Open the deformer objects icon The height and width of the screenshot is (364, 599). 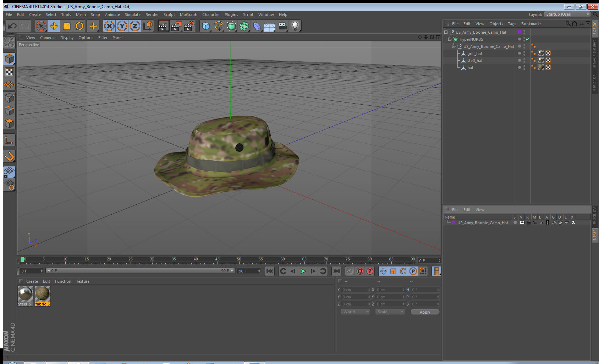click(x=257, y=26)
